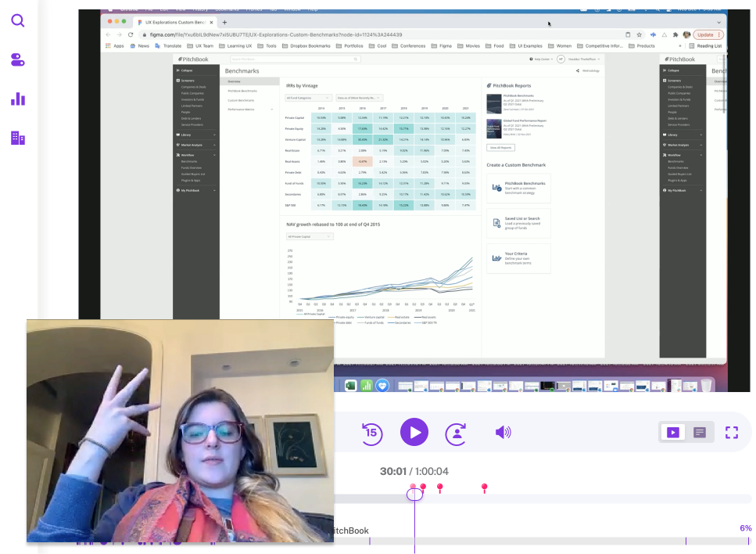Select the UX Explorations Custom Bench tab
Screen dimensions: 756x554
click(x=175, y=22)
